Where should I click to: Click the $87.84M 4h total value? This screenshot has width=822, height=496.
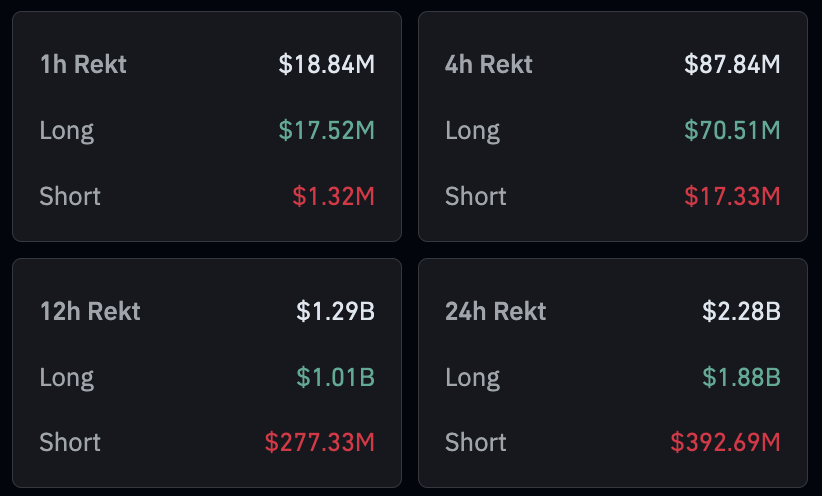pyautogui.click(x=732, y=65)
